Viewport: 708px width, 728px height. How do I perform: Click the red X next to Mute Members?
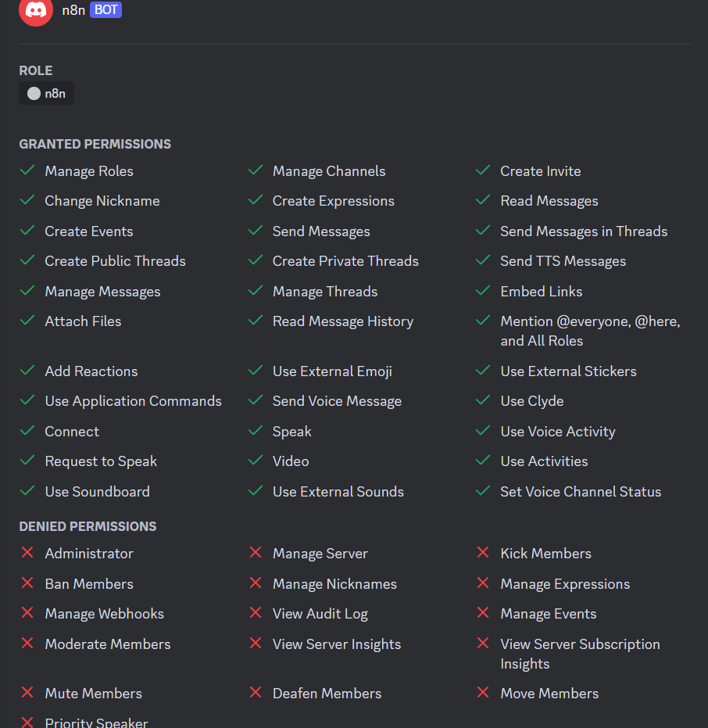tap(27, 693)
